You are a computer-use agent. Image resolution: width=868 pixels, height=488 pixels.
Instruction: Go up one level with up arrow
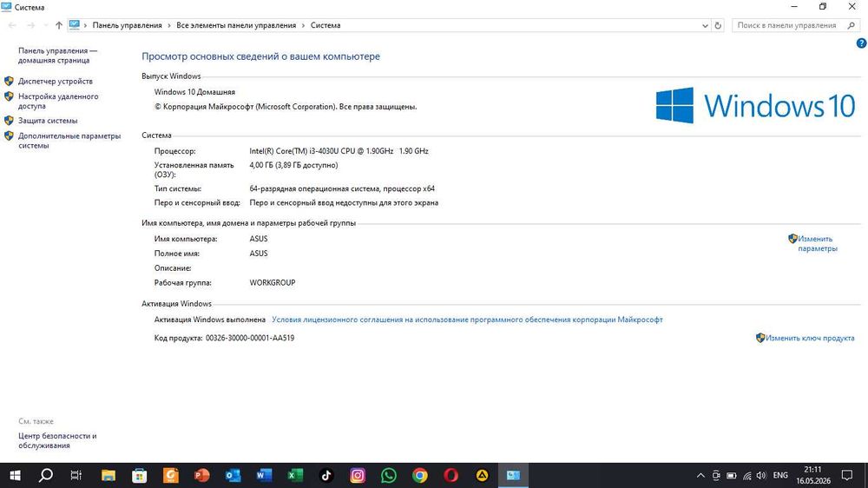click(59, 25)
